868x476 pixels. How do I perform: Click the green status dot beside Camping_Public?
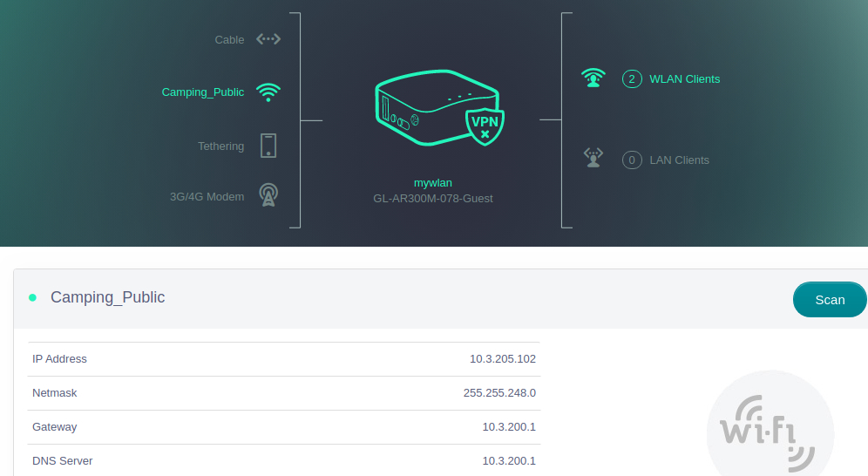33,297
